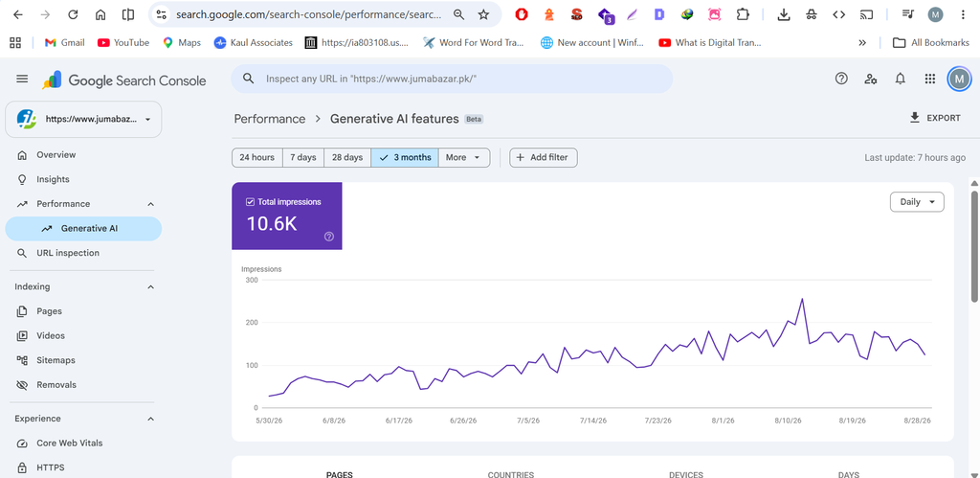Open the users and permissions icon
Image resolution: width=980 pixels, height=478 pixels.
[871, 79]
